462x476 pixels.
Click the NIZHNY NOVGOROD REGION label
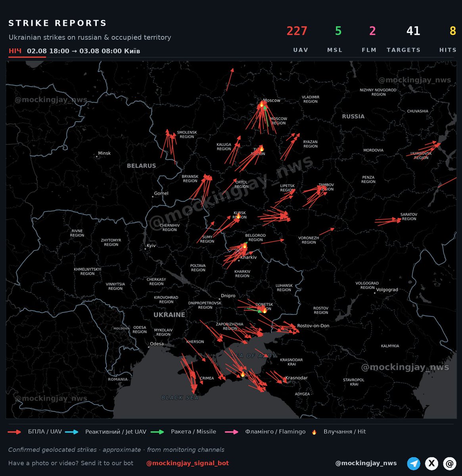(378, 92)
